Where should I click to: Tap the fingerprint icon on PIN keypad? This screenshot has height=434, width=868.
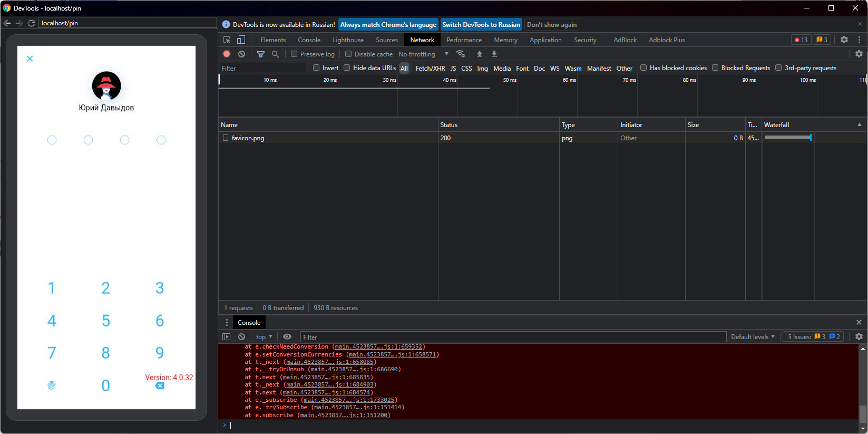pos(52,385)
